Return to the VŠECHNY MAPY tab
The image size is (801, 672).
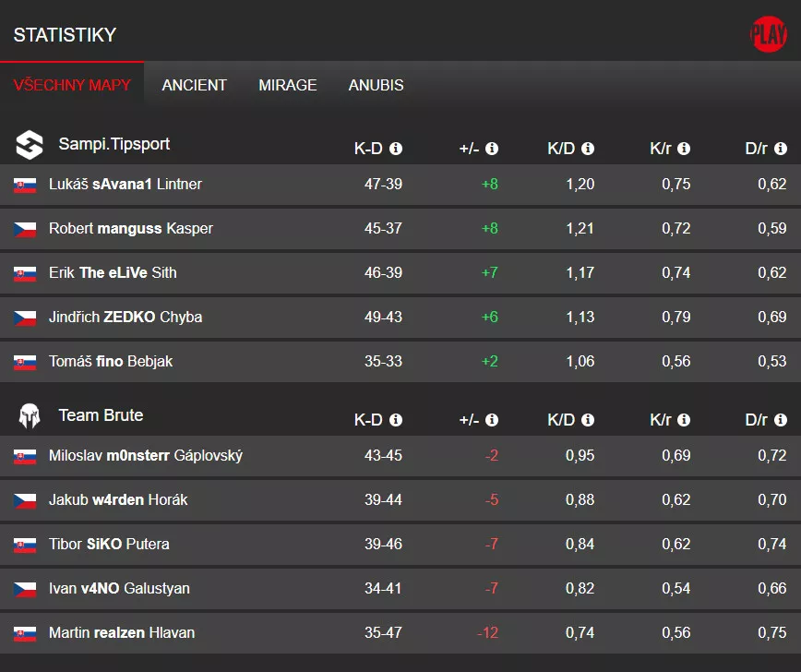pyautogui.click(x=73, y=85)
